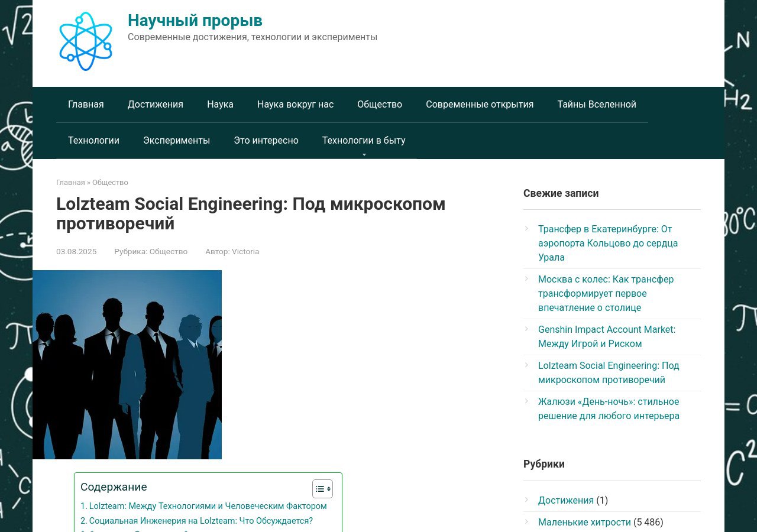Image resolution: width=757 pixels, height=532 pixels.
Task: Toggle the table of contents list icon
Action: point(322,489)
